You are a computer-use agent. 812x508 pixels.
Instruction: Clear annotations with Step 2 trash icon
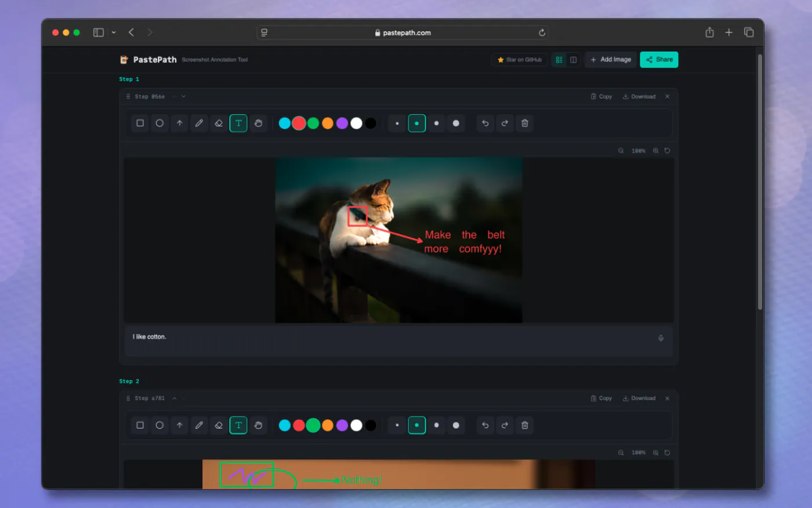click(525, 425)
